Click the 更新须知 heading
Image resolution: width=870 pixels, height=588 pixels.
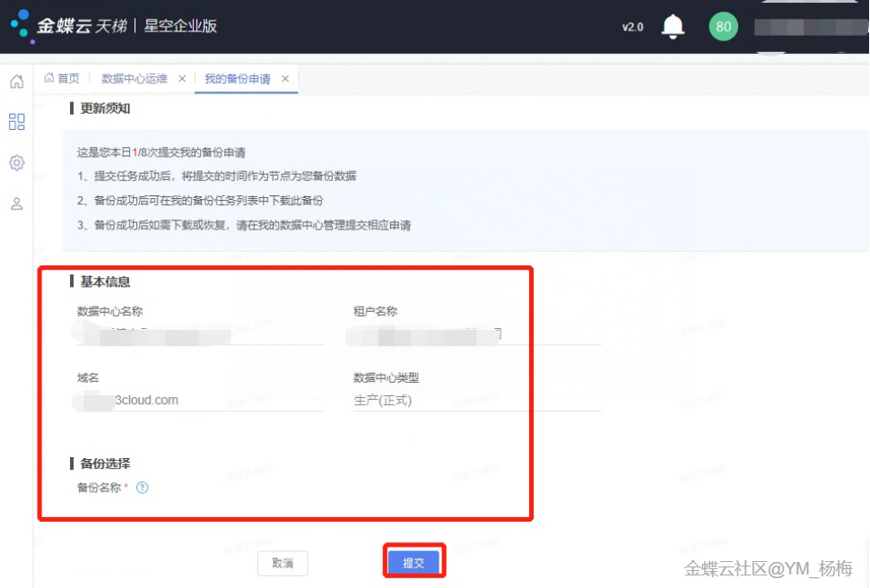[x=105, y=108]
